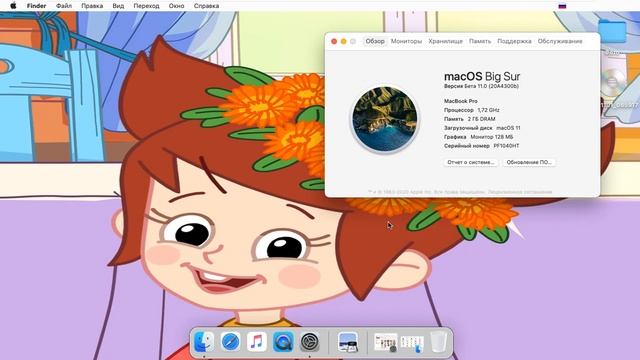Open the Вид menu

click(x=118, y=6)
